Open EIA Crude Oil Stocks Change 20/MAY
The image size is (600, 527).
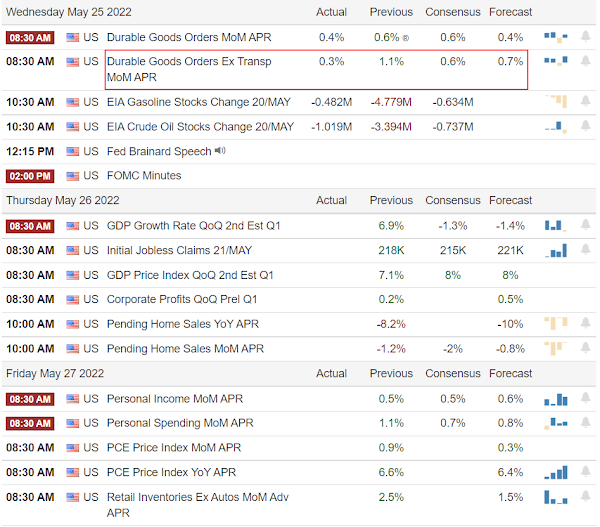[200, 126]
